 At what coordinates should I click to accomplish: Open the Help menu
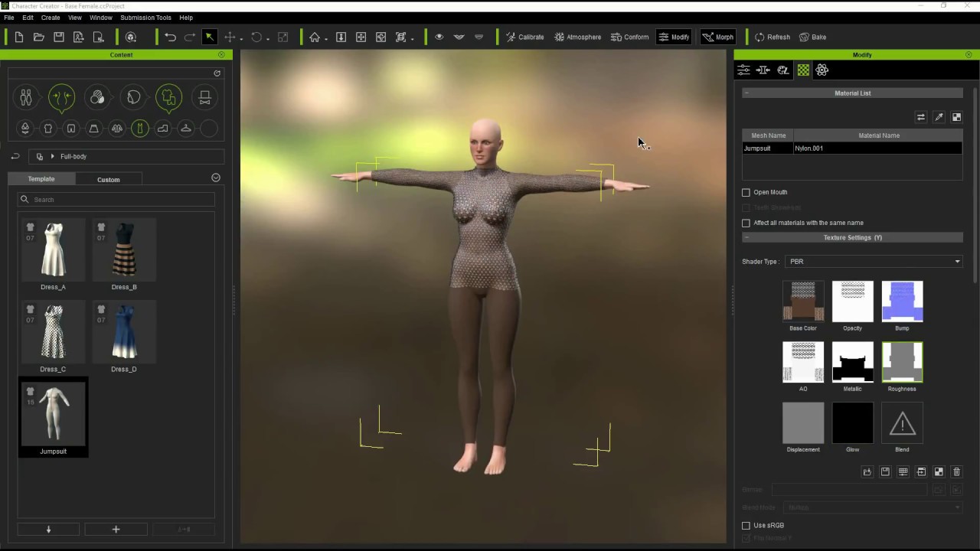[x=186, y=18]
